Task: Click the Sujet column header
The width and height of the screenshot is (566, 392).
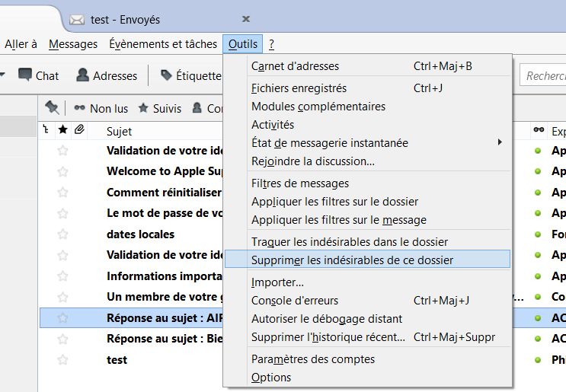Action: point(120,131)
